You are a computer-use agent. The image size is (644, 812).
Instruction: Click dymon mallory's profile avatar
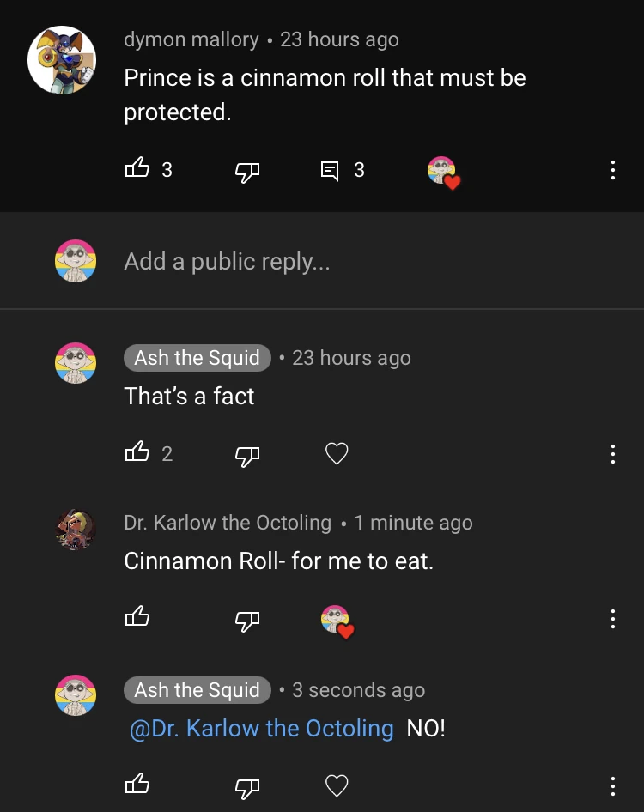tap(62, 60)
